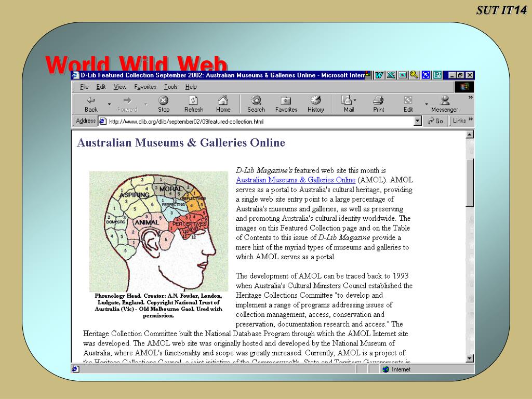Screen dimensions: 532x399
Task: Open the Edit toolbar button dropdown arrow
Action: (426, 104)
